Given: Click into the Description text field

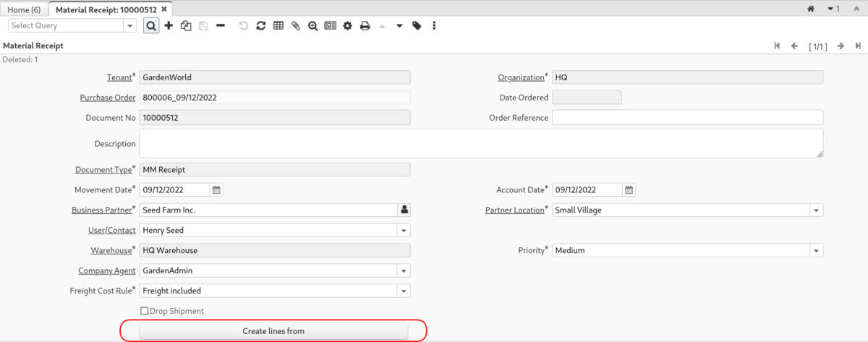Looking at the screenshot, I should coord(480,143).
